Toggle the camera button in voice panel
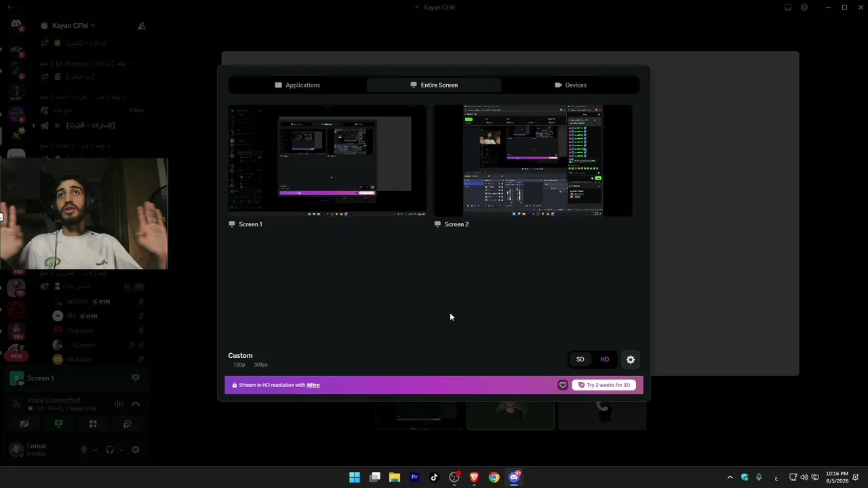Viewport: 868px width, 488px height. point(24,424)
